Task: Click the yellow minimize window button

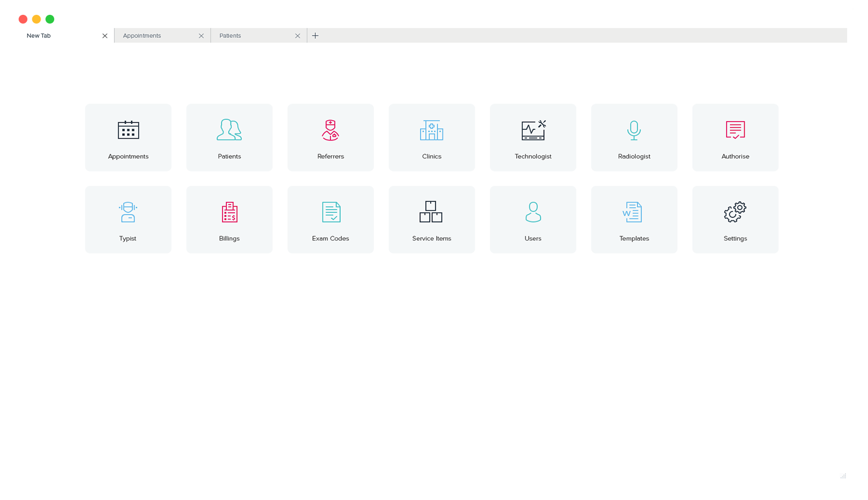Action: (x=36, y=19)
